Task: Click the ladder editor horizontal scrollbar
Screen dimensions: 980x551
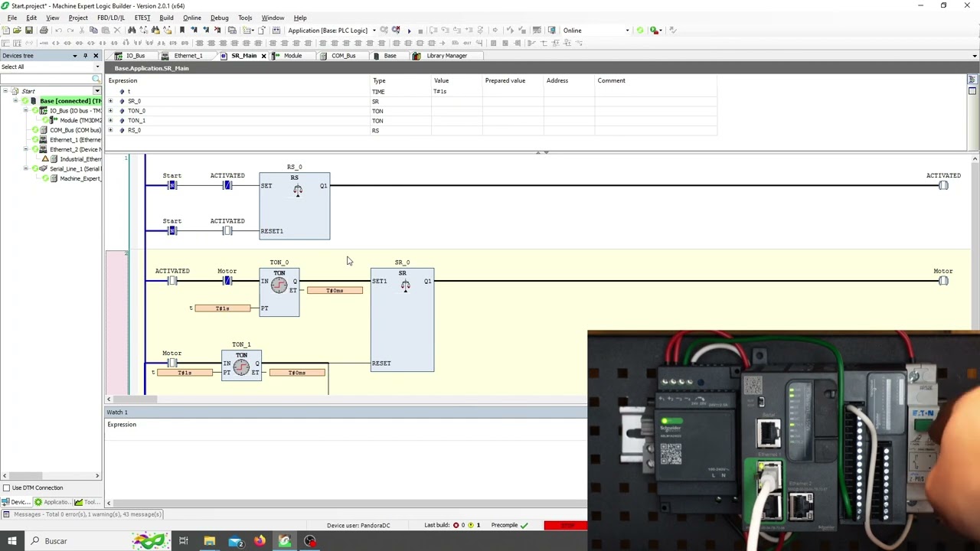Action: [x=345, y=399]
